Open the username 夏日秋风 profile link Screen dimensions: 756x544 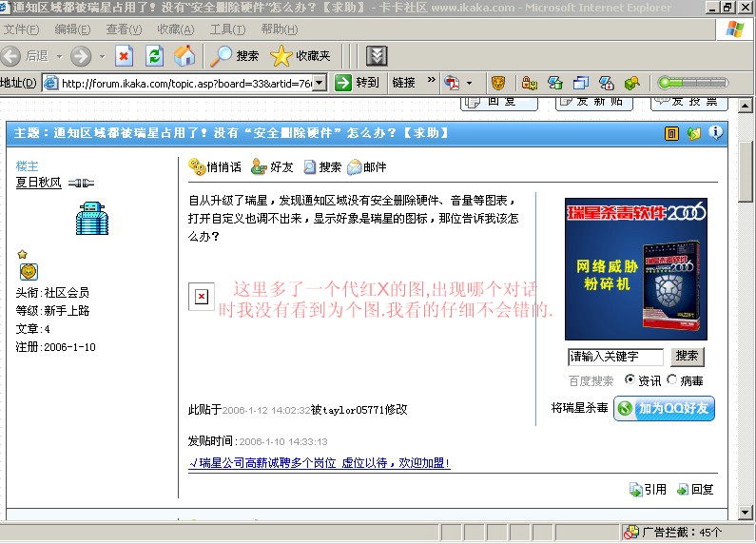pyautogui.click(x=39, y=183)
